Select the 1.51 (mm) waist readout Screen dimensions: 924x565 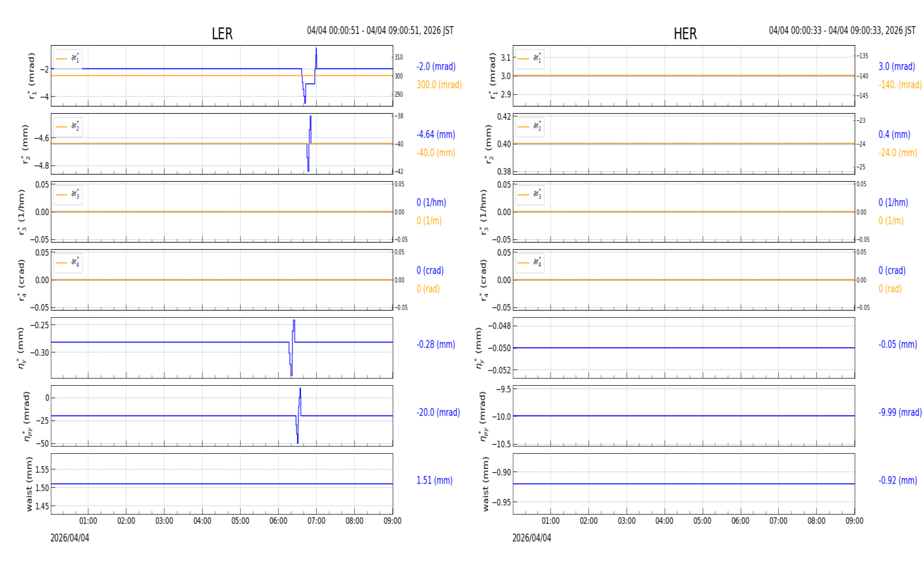(435, 481)
